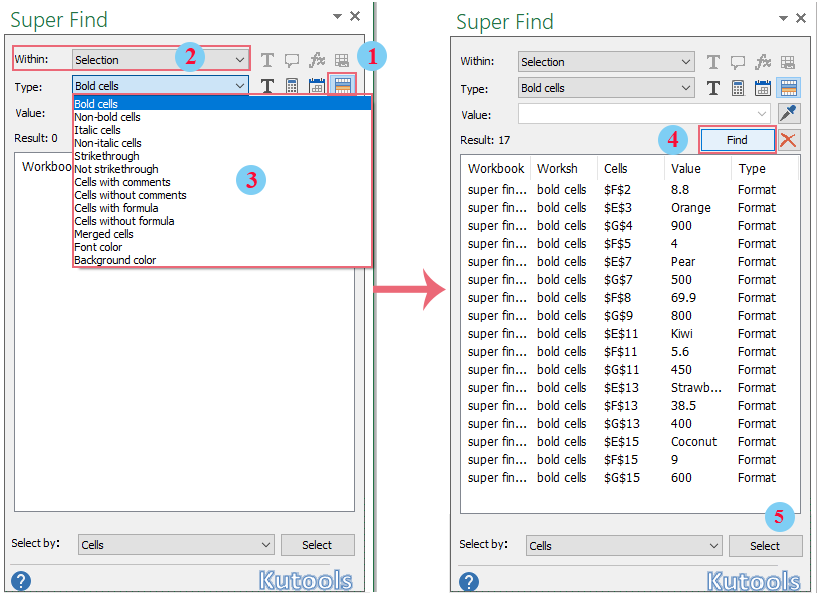Click the Select button in right panel
This screenshot has width=818, height=593.
765,546
